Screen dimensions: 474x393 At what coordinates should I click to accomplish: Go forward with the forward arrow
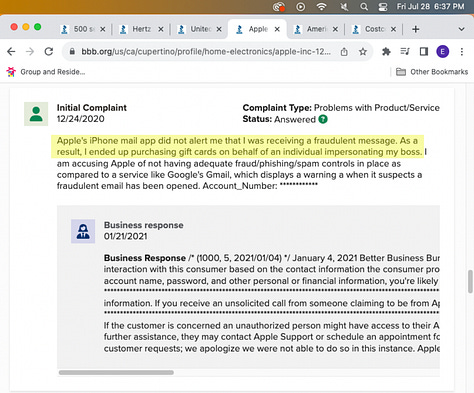click(x=30, y=52)
